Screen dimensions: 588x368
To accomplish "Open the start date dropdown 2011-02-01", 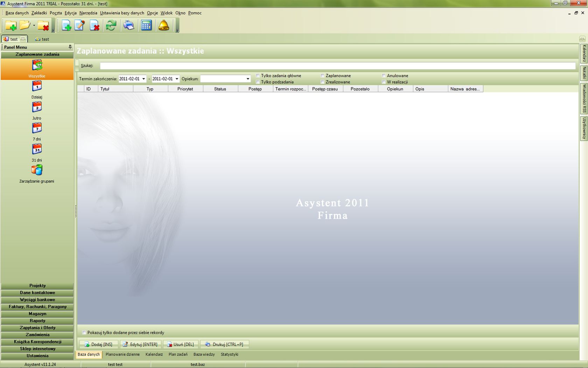I will coord(143,79).
